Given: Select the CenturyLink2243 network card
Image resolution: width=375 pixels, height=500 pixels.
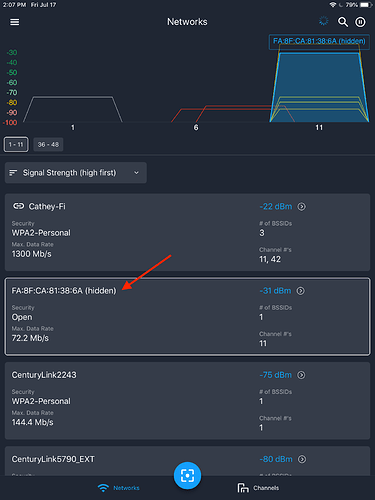Looking at the screenshot, I should click(x=187, y=401).
